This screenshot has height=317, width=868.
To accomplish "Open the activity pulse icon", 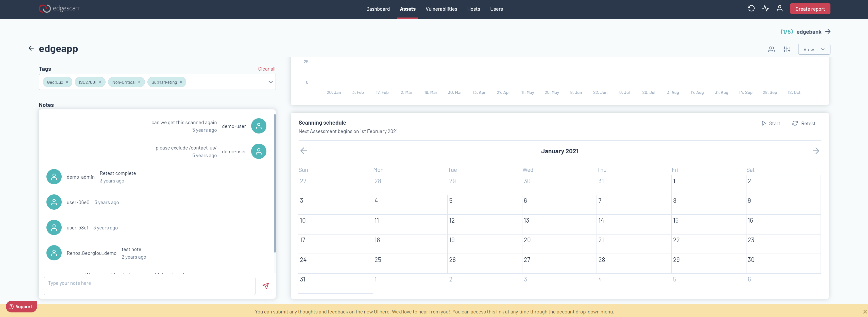I will click(x=765, y=8).
